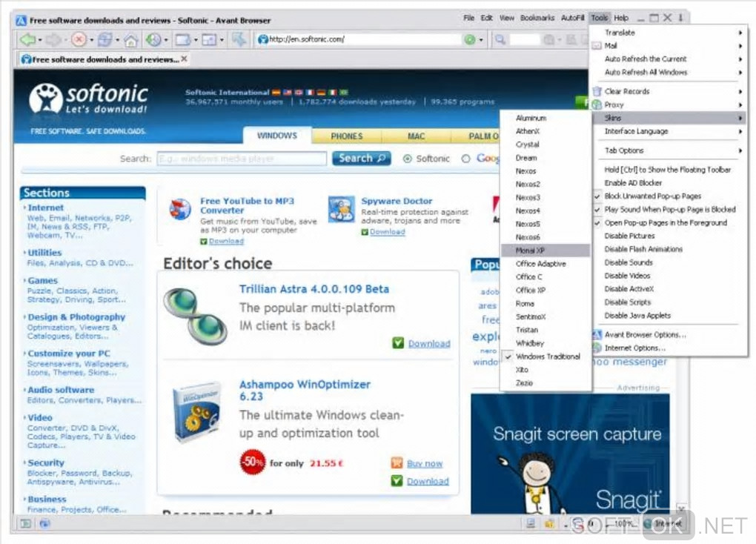
Task: Click the Ashampoo WinOptimizer box image
Action: (196, 414)
